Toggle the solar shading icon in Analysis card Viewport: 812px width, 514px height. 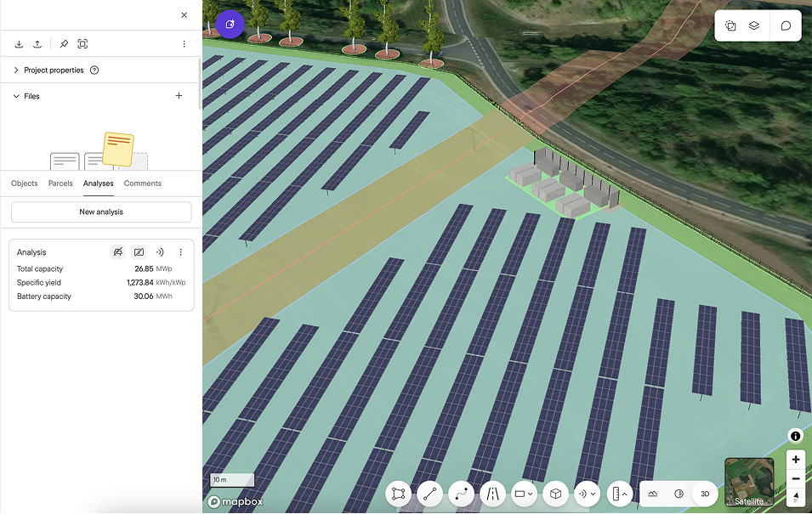click(118, 252)
